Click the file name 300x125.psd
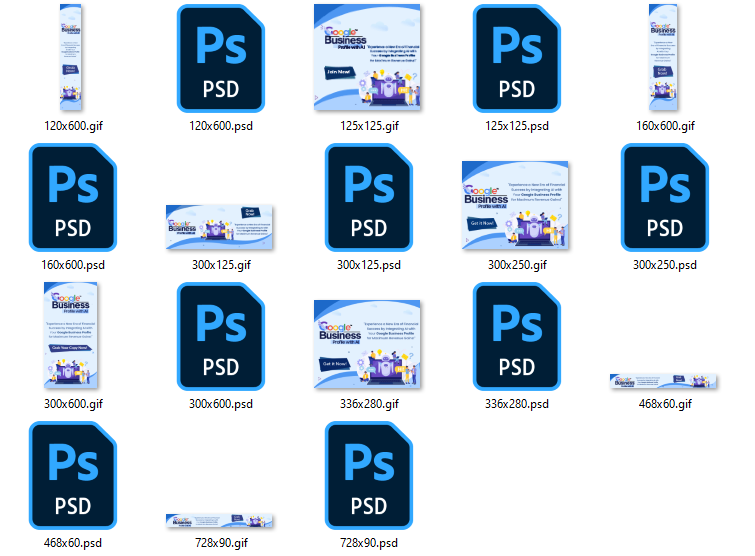 369,265
